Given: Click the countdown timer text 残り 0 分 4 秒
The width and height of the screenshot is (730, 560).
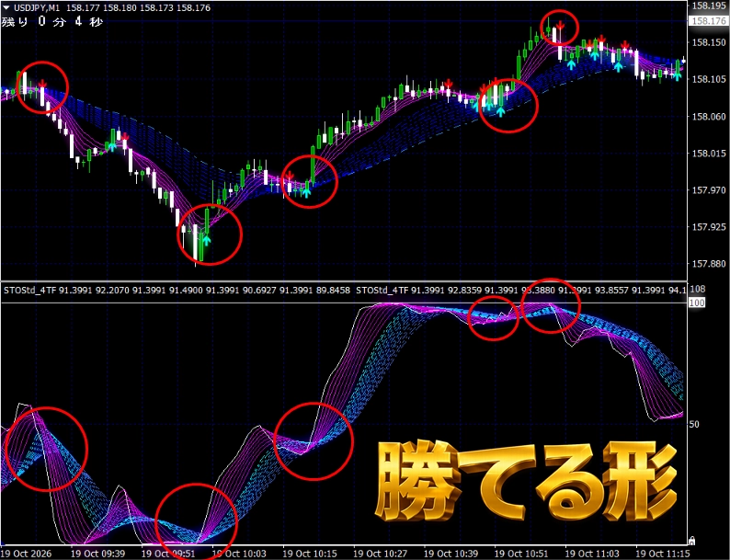Looking at the screenshot, I should tap(51, 21).
